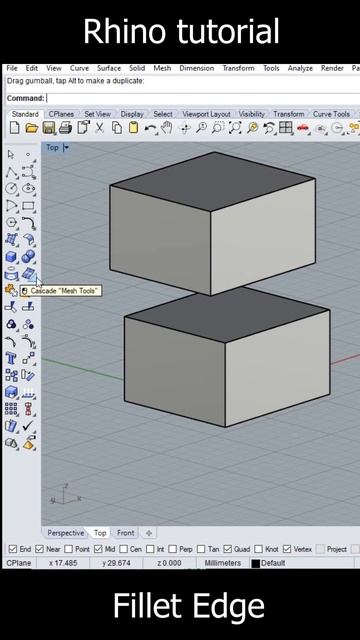Select the Polyline tool
The height and width of the screenshot is (640, 360).
11,172
